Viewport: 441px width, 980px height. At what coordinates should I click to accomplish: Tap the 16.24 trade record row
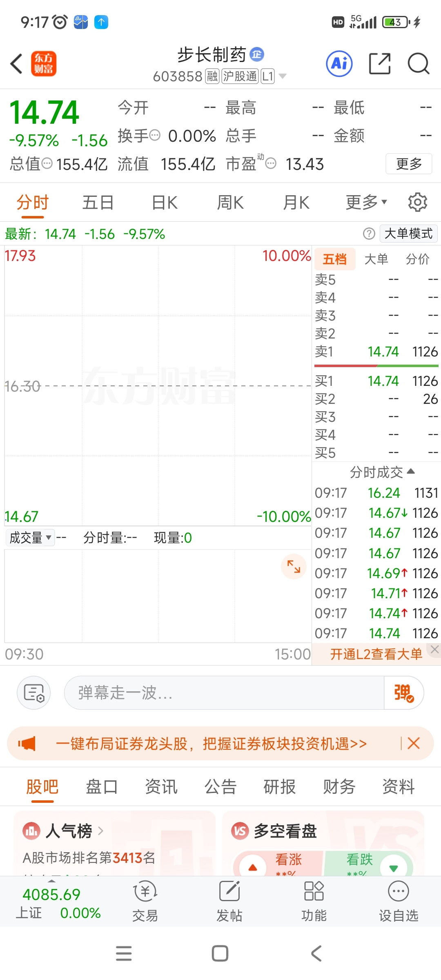pos(376,493)
